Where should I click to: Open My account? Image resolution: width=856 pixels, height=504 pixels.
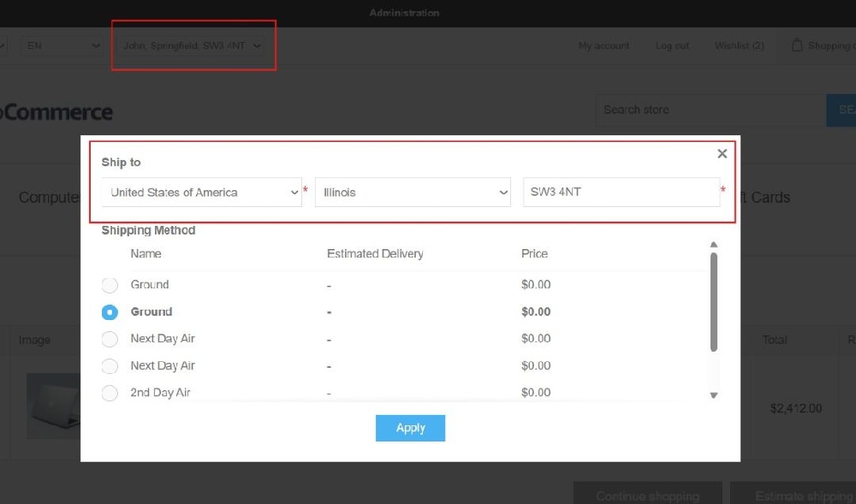[x=603, y=45]
